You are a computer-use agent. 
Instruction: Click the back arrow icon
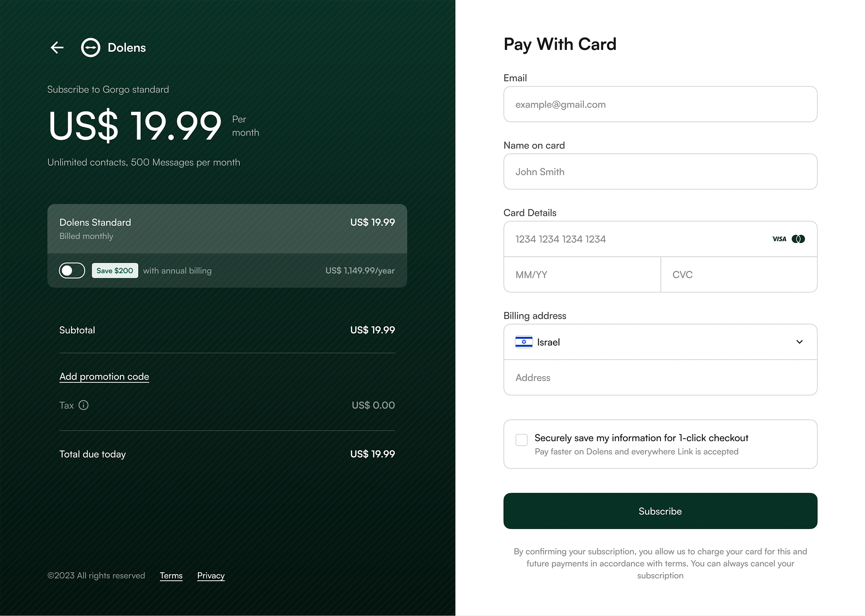pyautogui.click(x=57, y=47)
